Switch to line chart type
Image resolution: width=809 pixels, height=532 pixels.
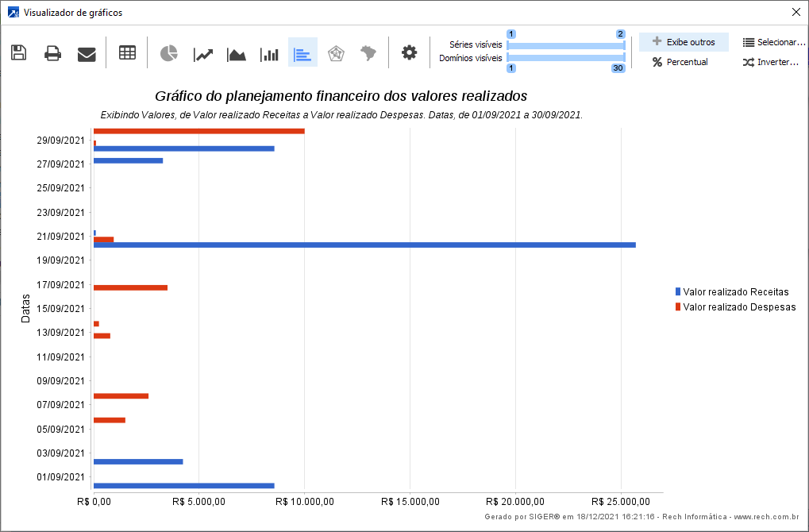[203, 54]
